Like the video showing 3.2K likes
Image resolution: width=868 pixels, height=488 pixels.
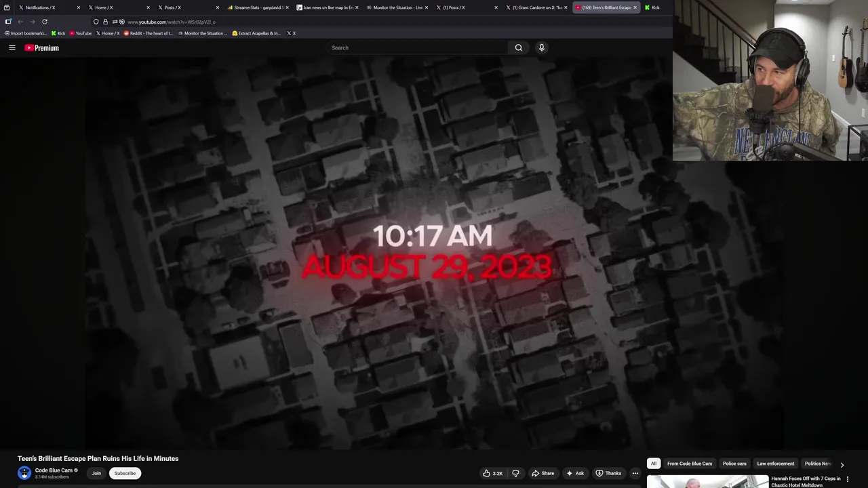click(x=493, y=473)
